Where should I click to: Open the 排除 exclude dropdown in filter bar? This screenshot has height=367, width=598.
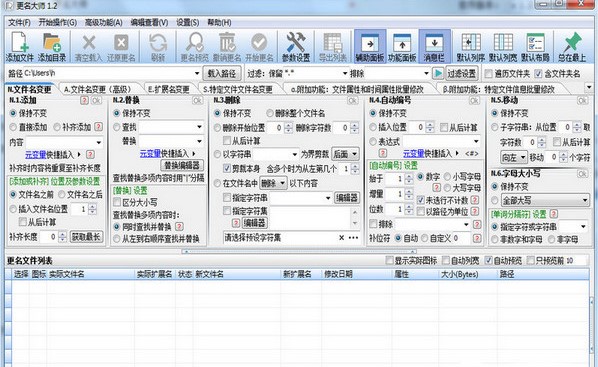pyautogui.click(x=426, y=73)
